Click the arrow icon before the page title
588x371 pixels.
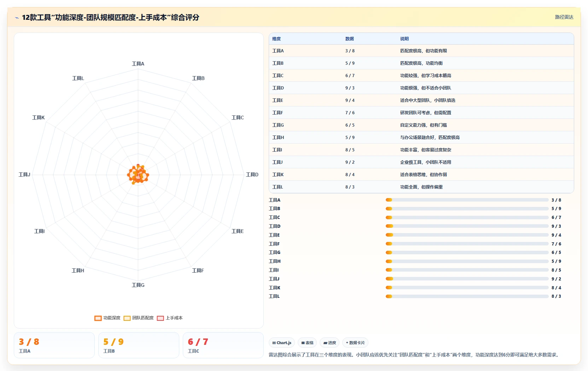click(x=17, y=17)
